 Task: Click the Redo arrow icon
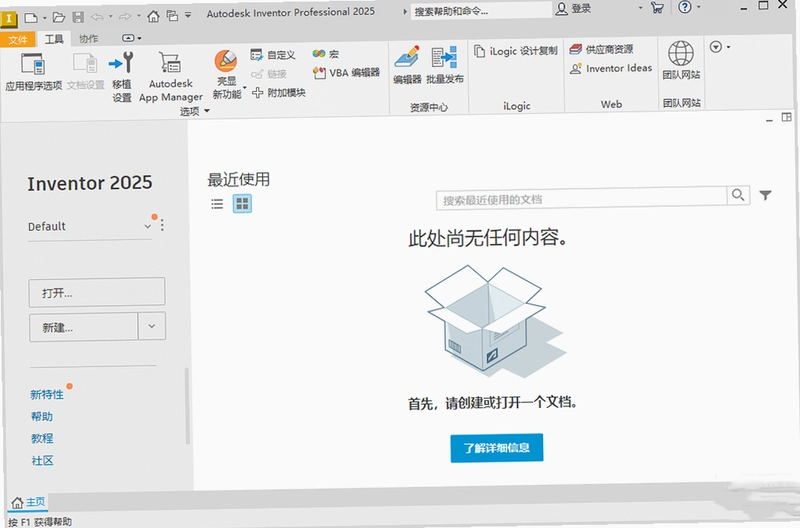click(x=124, y=17)
